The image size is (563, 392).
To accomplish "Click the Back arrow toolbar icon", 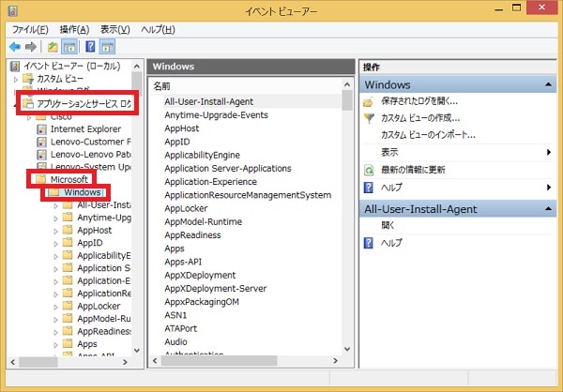I will coord(15,47).
